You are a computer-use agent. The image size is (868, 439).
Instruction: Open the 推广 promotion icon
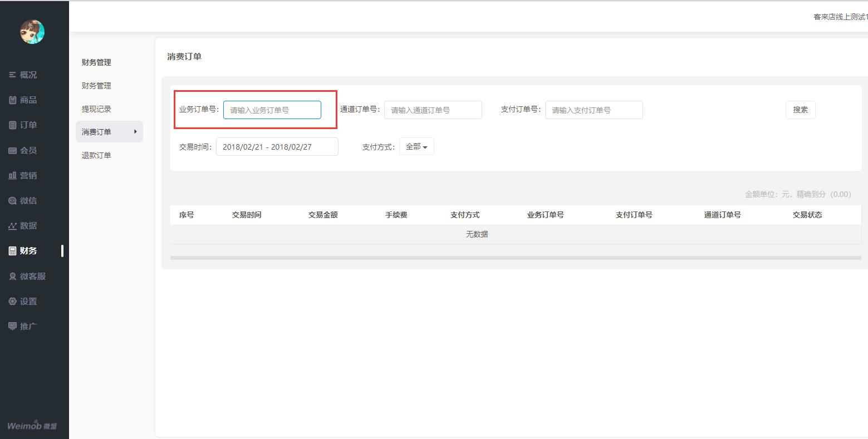tap(12, 327)
